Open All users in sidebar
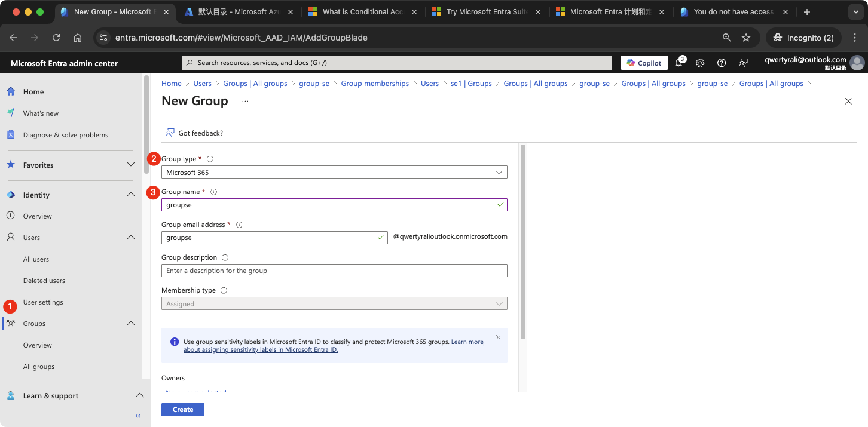Screen dimensions: 868x427 pos(36,259)
